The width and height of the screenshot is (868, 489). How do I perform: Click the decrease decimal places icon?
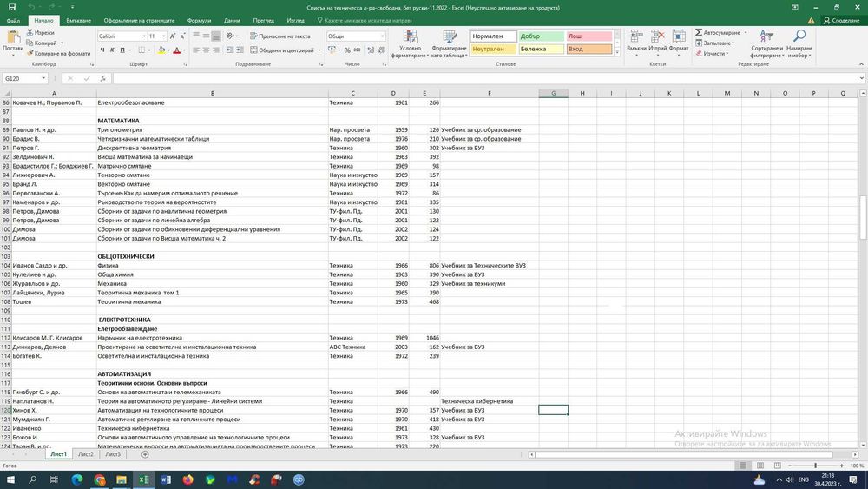tap(381, 50)
